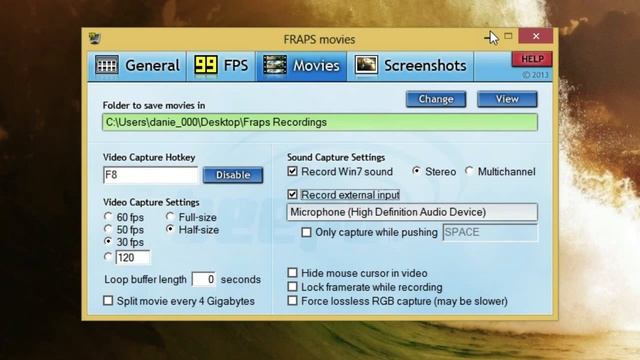Screen dimensions: 640x360
Task: Enable Lock framerate while recording
Action: point(293,287)
